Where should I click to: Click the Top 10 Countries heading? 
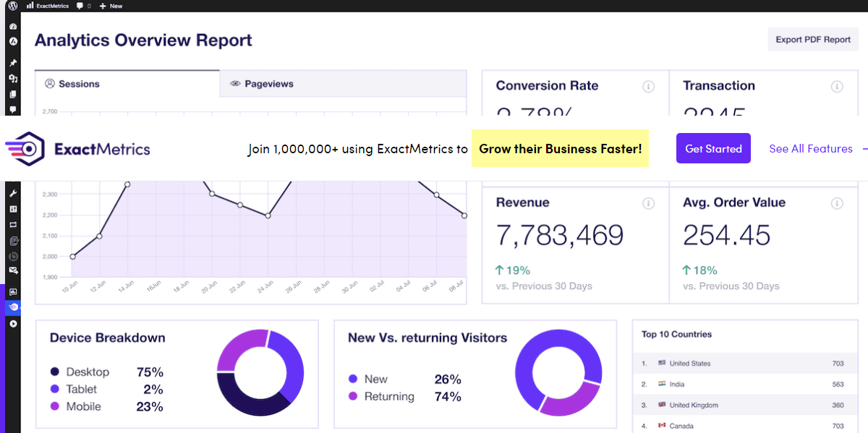click(x=676, y=334)
